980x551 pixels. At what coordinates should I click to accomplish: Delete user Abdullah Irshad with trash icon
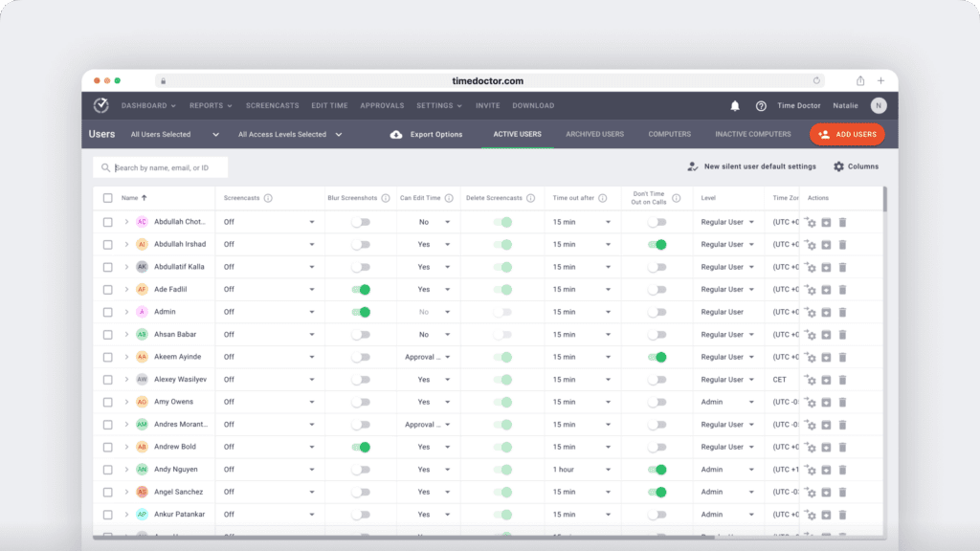click(x=842, y=245)
